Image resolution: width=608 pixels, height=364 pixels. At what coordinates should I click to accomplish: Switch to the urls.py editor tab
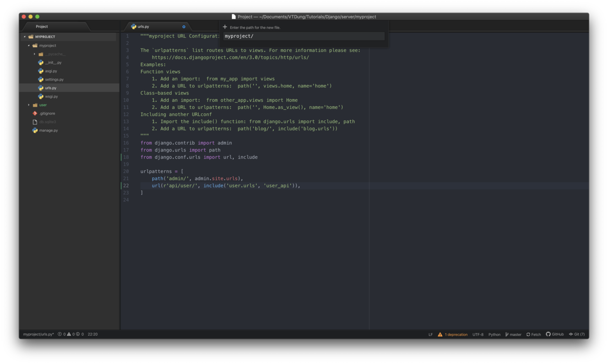coord(143,27)
